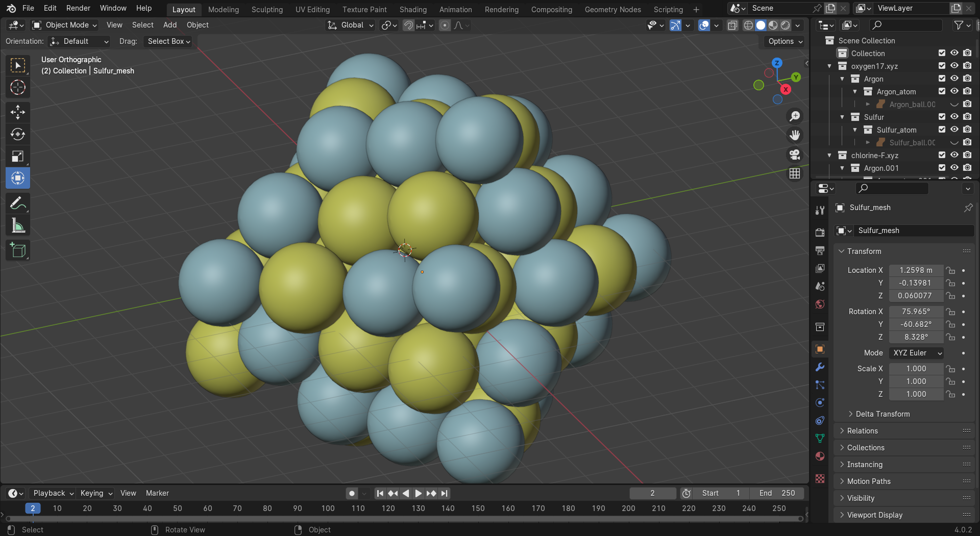Uncheck the Argon collection checkbox
The height and width of the screenshot is (536, 980).
tap(942, 79)
